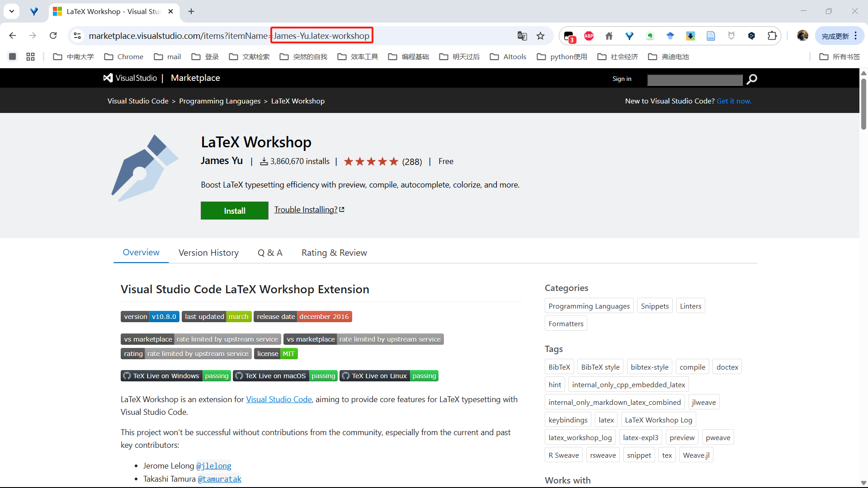868x488 pixels.
Task: Reload the page with refresh icon
Action: coord(53,36)
